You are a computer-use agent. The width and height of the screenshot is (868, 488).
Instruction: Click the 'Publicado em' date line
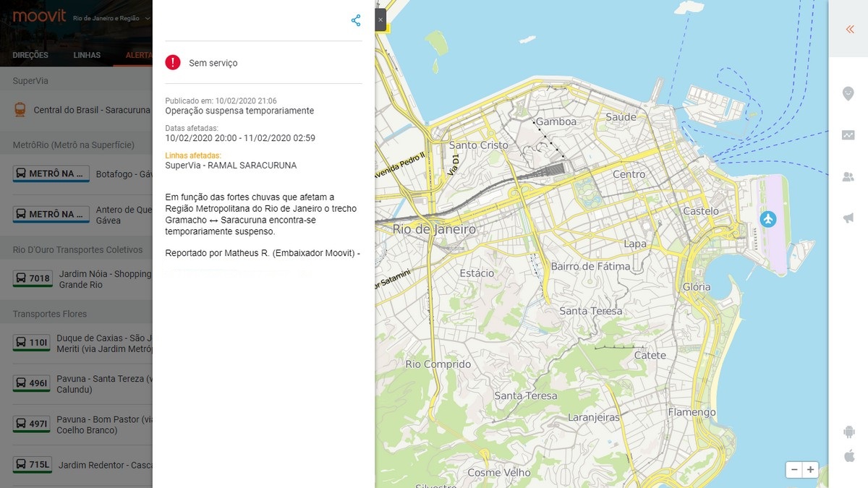point(221,101)
